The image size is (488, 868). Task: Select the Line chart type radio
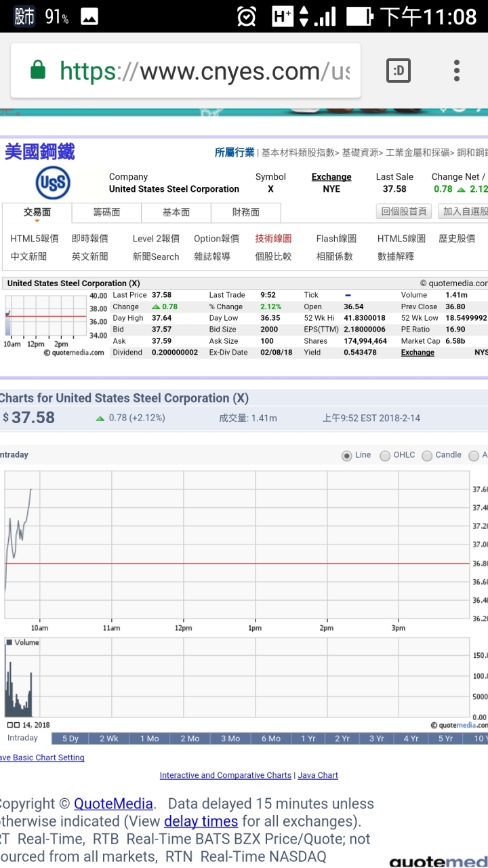pyautogui.click(x=347, y=456)
